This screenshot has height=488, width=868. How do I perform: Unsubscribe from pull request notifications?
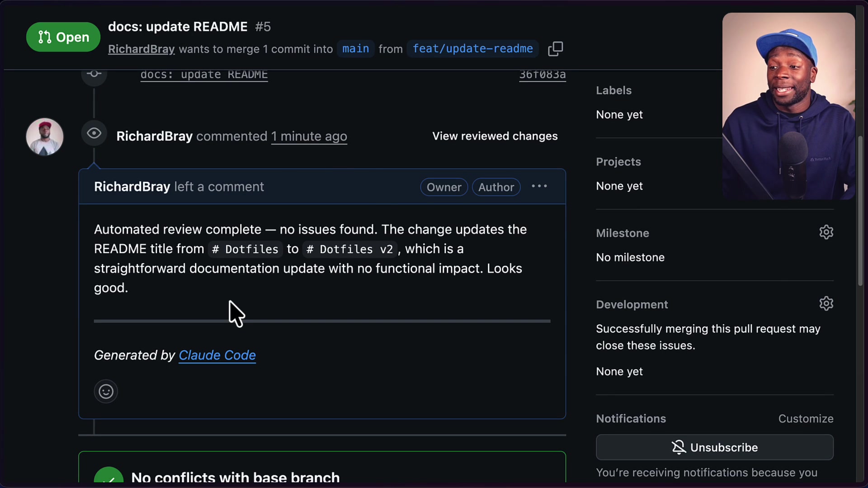pos(714,447)
